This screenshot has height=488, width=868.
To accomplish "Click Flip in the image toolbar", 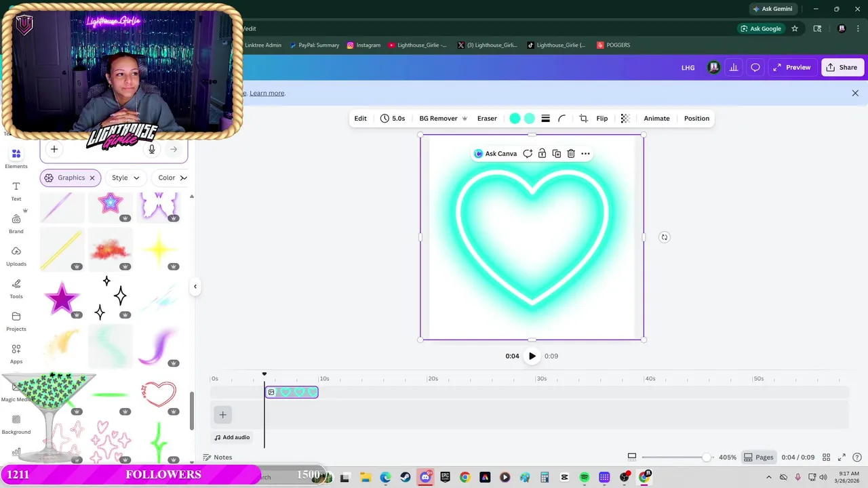I will point(602,119).
